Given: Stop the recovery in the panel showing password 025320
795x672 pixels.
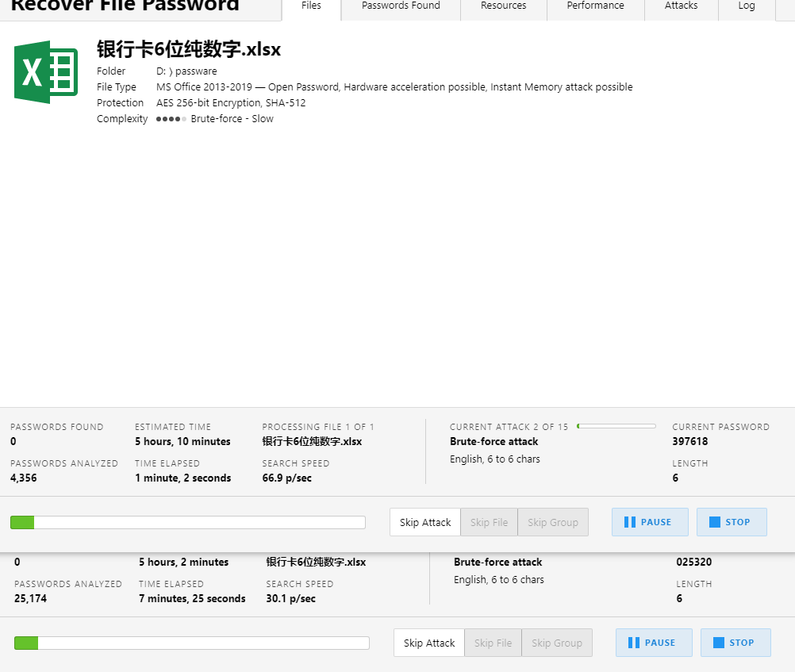Looking at the screenshot, I should tap(735, 643).
